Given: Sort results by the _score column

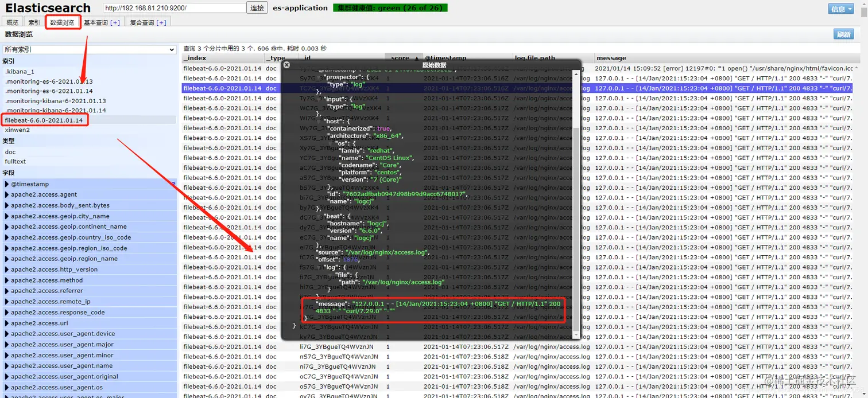Looking at the screenshot, I should pos(402,58).
